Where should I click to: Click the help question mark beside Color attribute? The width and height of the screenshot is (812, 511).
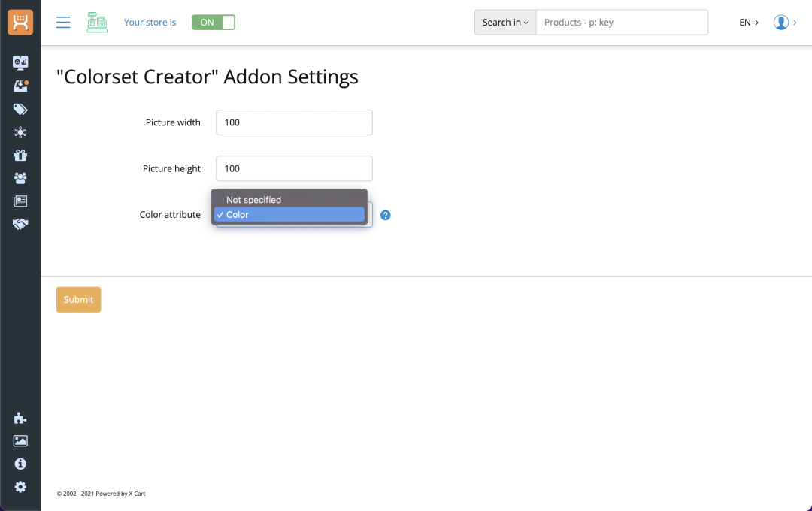tap(386, 215)
